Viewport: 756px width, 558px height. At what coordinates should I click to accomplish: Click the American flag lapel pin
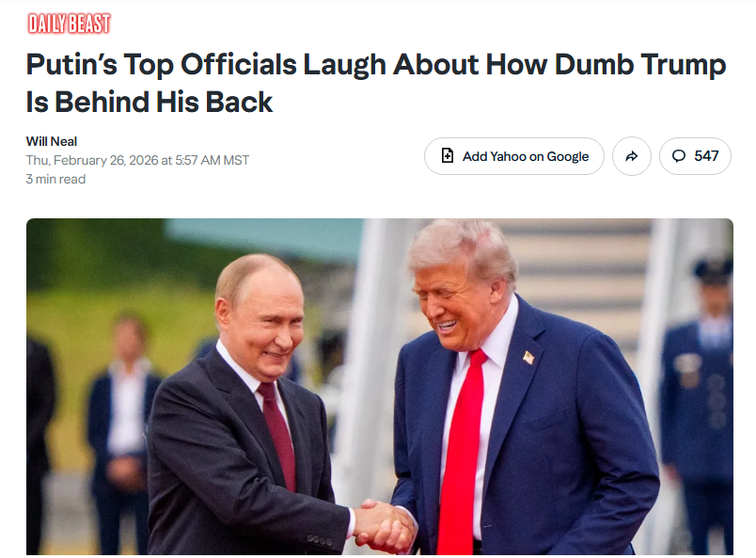[528, 358]
